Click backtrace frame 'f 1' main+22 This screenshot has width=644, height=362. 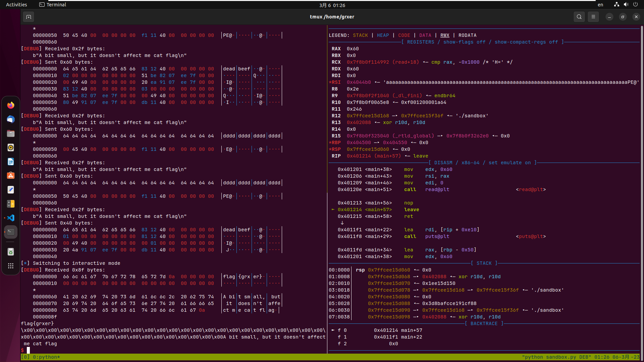click(380, 337)
